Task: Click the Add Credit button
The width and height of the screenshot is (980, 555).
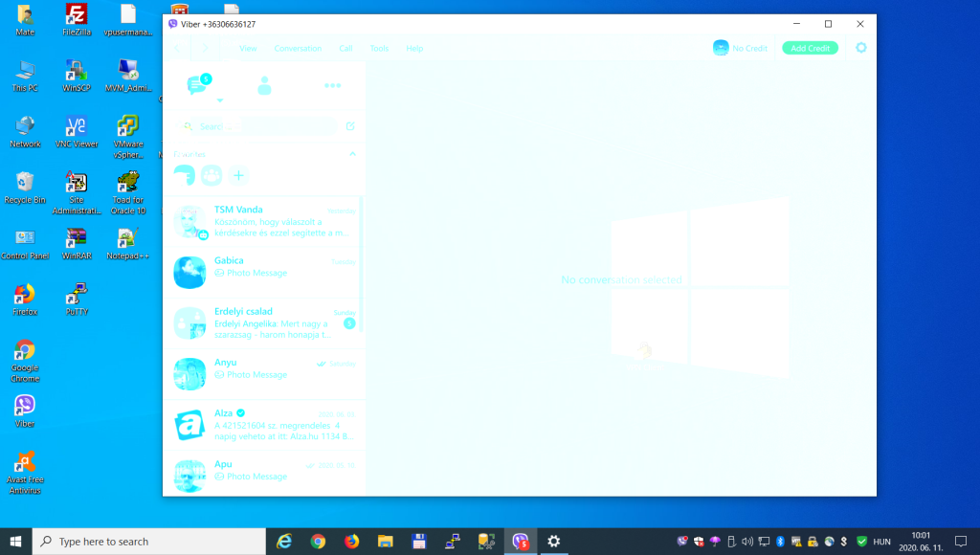Action: 810,48
